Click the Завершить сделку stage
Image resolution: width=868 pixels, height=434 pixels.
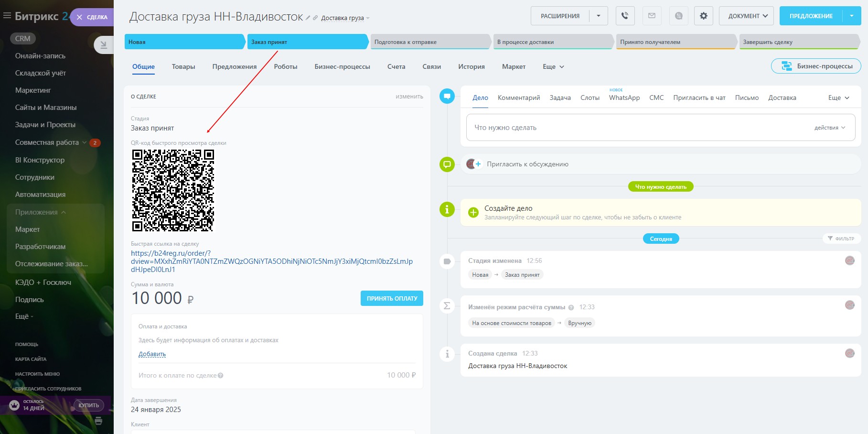click(799, 42)
